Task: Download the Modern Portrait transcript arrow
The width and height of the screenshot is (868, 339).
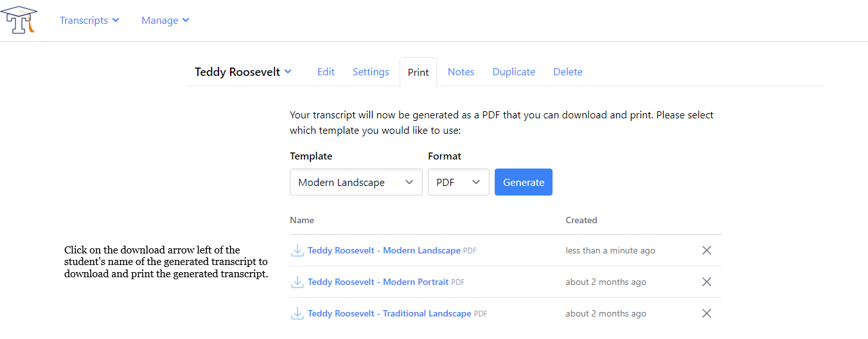Action: (297, 282)
